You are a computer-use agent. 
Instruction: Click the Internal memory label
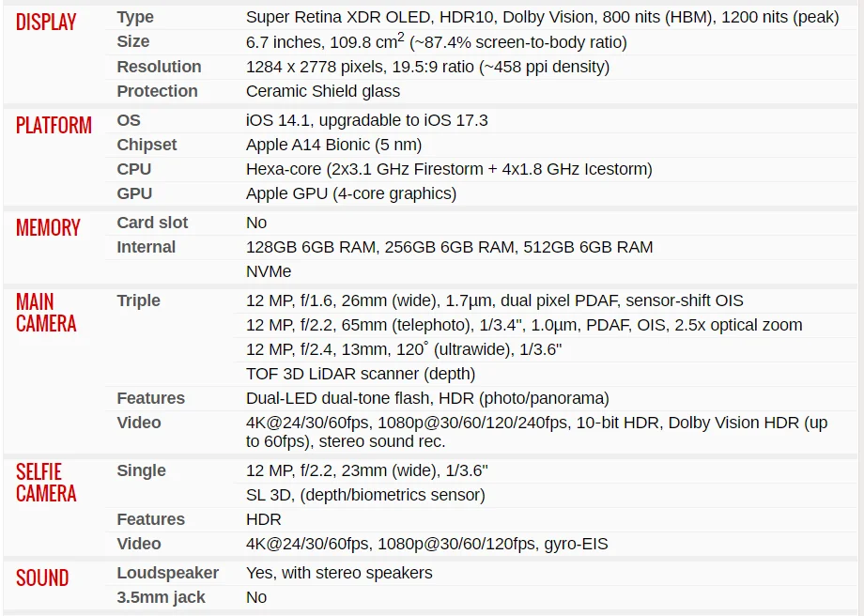coord(146,247)
